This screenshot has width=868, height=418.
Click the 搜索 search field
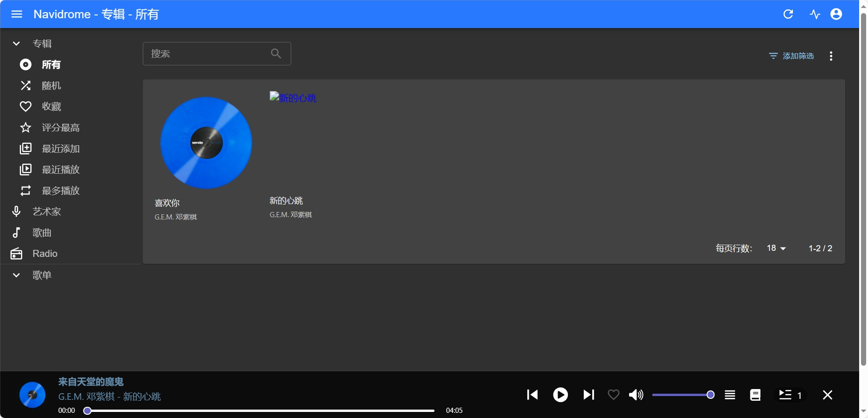(217, 54)
